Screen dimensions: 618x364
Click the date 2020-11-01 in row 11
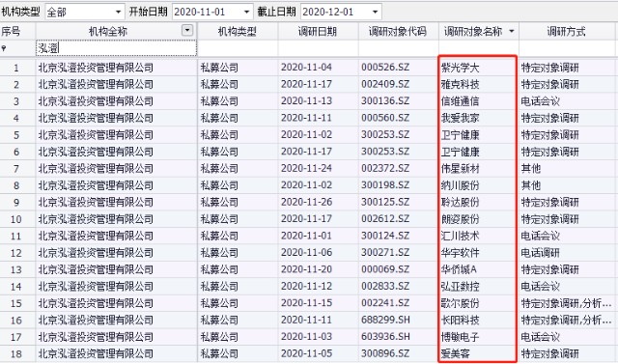(306, 236)
